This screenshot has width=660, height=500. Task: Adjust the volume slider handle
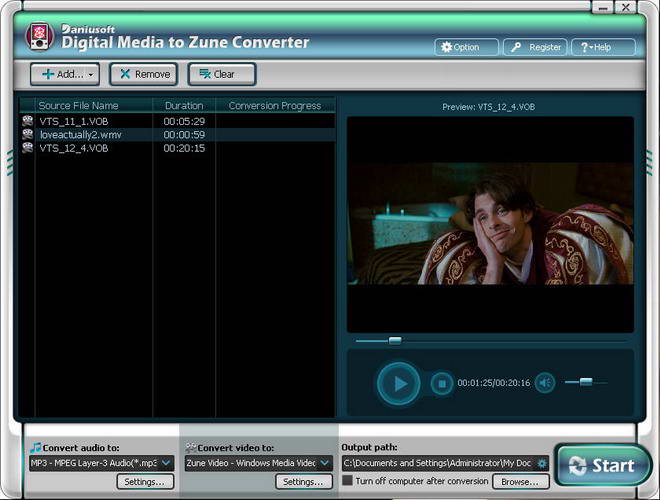click(x=586, y=382)
